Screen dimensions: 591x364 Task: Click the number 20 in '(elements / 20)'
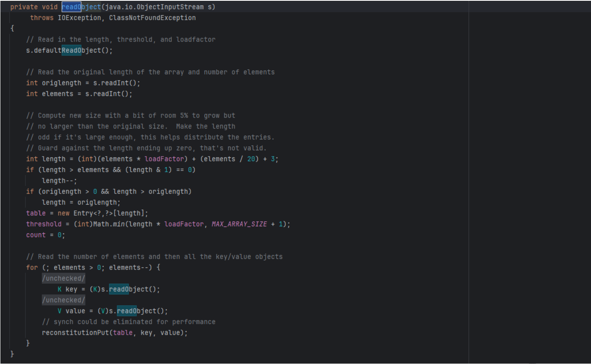(x=251, y=159)
